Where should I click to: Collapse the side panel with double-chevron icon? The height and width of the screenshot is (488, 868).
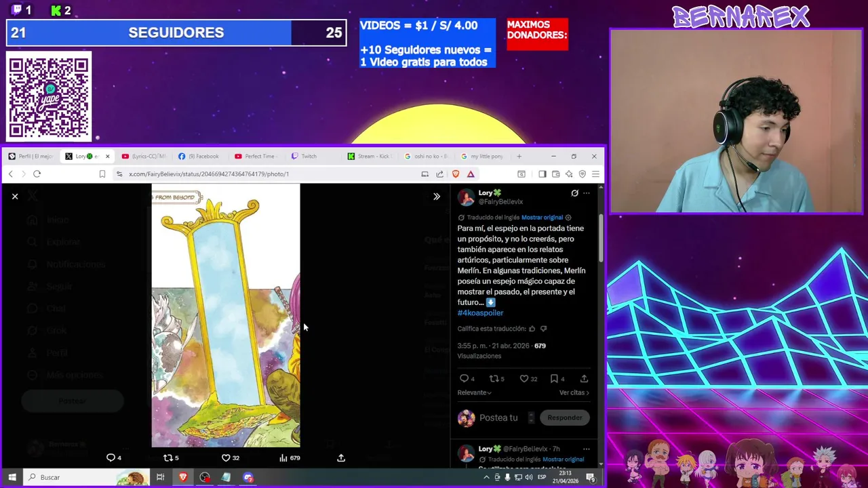tap(437, 197)
